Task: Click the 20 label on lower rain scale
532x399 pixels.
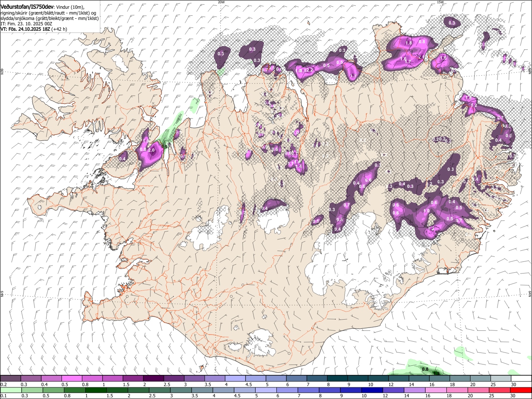Action: pos(471,396)
